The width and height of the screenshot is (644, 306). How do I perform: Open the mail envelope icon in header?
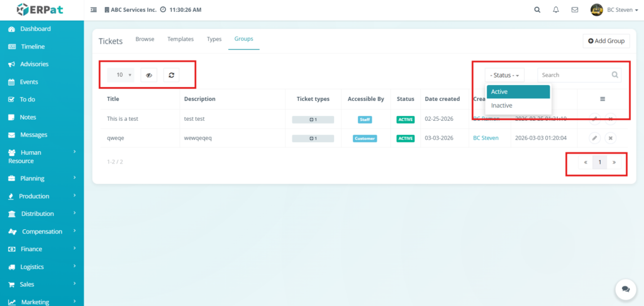point(574,10)
